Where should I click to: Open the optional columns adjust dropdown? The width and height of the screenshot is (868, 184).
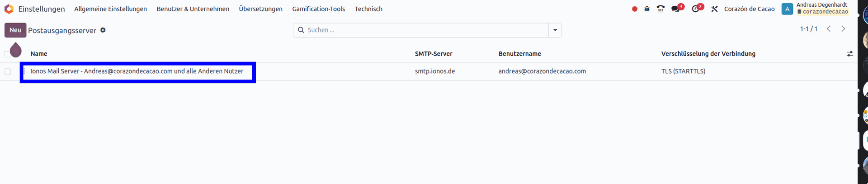click(849, 54)
